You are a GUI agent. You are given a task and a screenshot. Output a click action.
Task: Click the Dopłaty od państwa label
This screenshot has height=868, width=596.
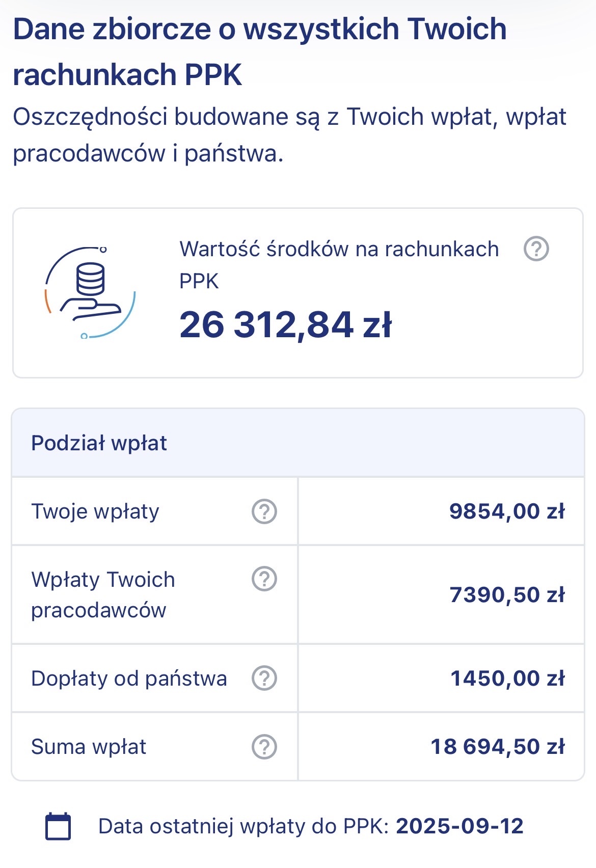tap(129, 679)
